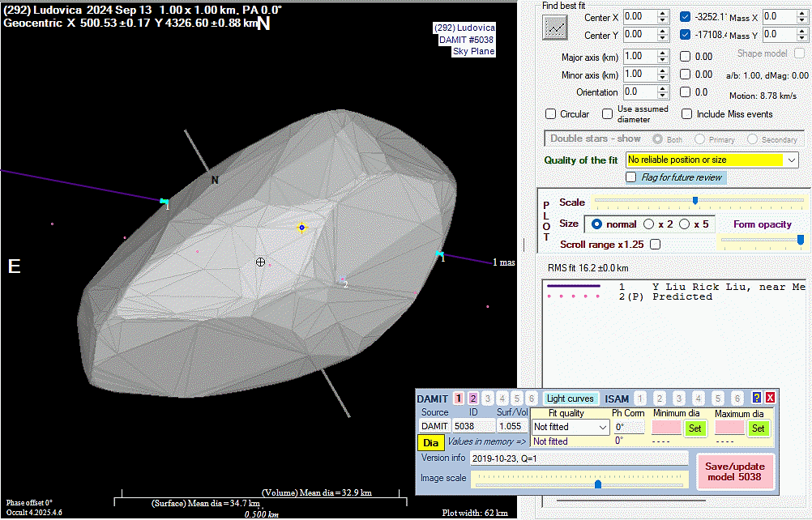Open the Light curves view

tap(571, 399)
